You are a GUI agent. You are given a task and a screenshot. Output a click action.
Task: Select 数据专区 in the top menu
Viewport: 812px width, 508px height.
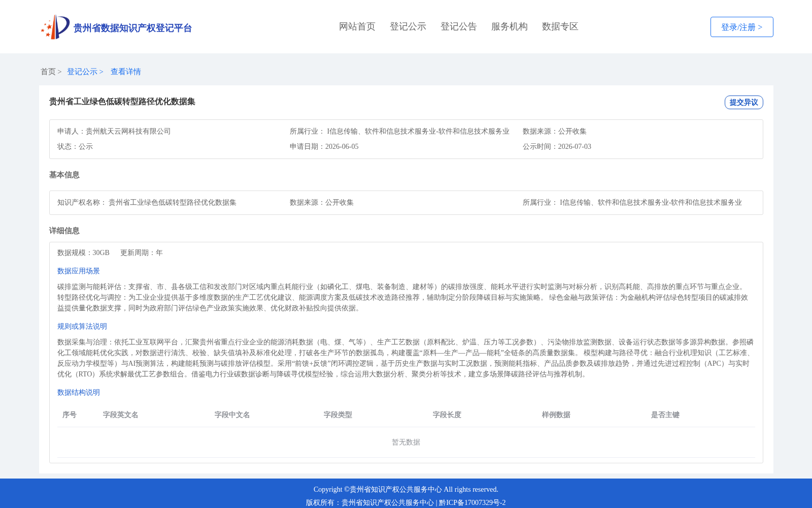tap(560, 26)
